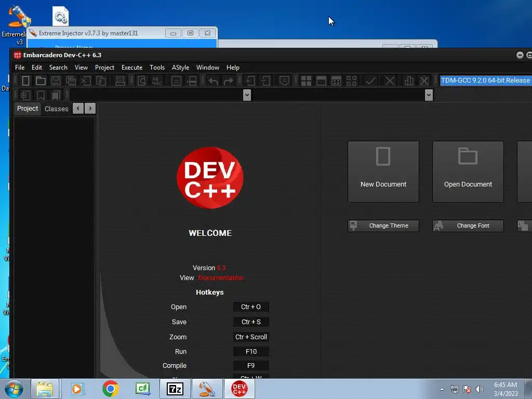532x399 pixels.
Task: Open the Search menu
Action: point(58,68)
